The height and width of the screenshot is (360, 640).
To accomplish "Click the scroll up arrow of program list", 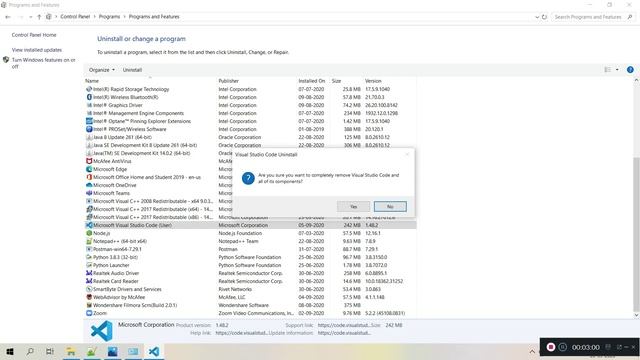I will 636,81.
